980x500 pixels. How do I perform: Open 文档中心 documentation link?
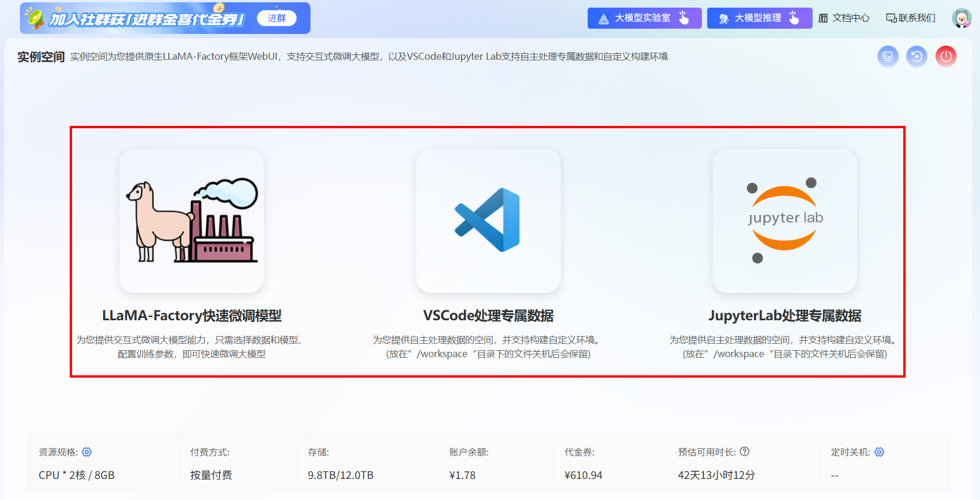click(x=844, y=18)
